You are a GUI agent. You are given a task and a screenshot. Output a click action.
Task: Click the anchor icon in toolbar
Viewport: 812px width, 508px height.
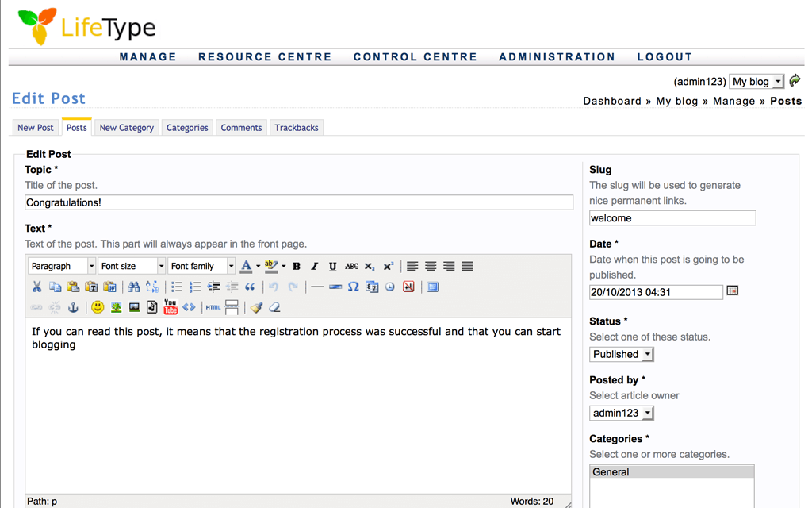tap(73, 307)
